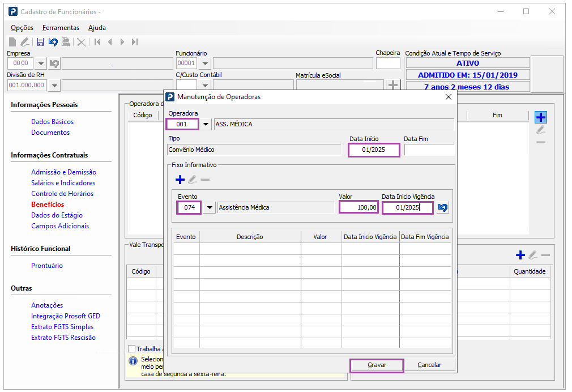572x392 pixels.
Task: Open the C/Custo Contábil dropdown
Action: (206, 86)
